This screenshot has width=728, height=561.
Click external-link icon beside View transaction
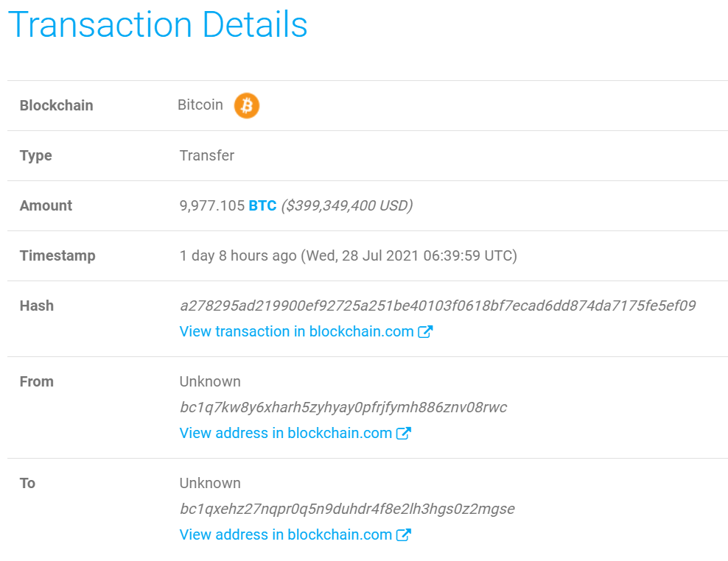tap(425, 331)
